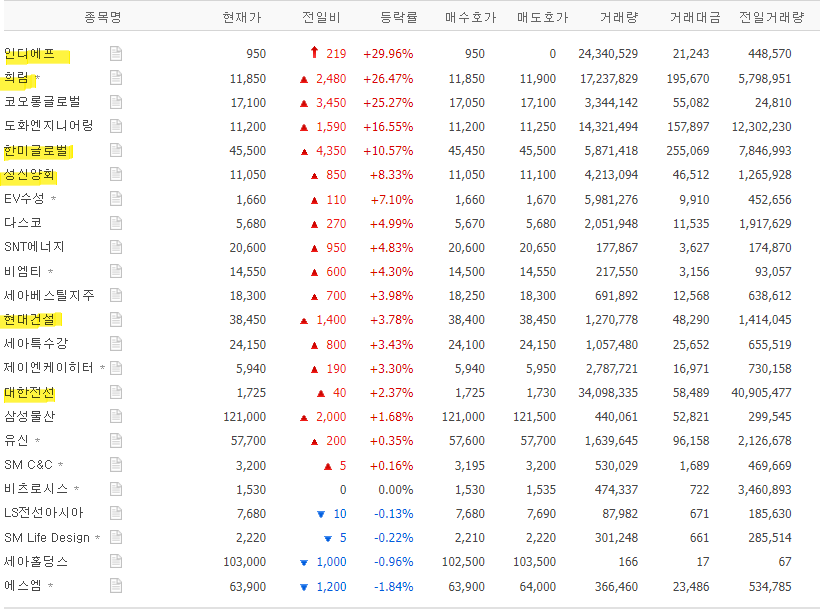
Task: Sort by the 전일비 column header
Action: (321, 17)
